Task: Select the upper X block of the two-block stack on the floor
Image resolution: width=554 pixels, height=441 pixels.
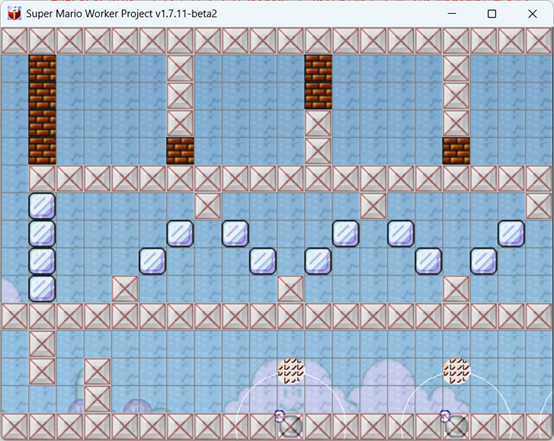Action: [x=97, y=371]
